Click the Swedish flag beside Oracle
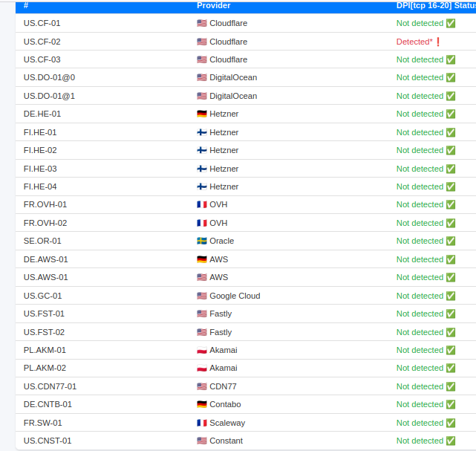This screenshot has height=451, width=476. (x=202, y=241)
